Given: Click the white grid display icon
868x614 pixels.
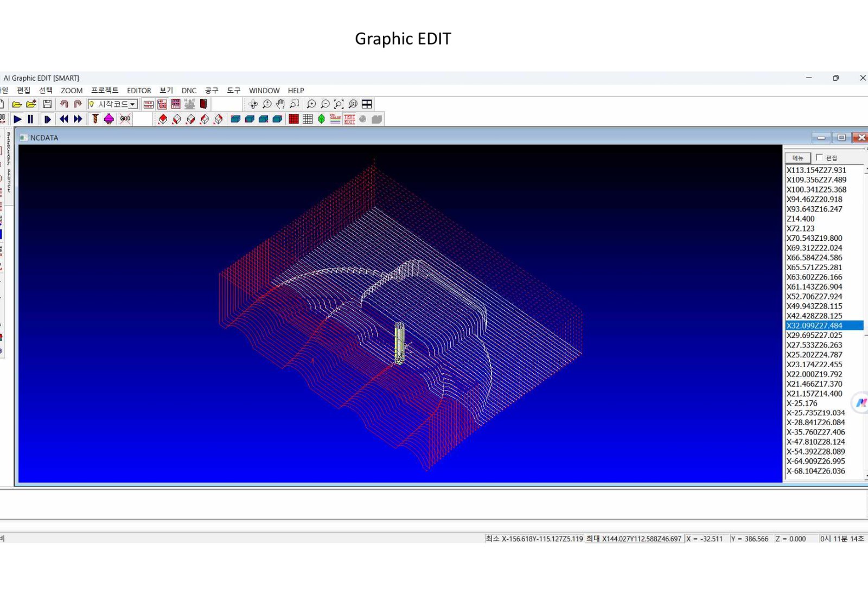Looking at the screenshot, I should (x=308, y=119).
